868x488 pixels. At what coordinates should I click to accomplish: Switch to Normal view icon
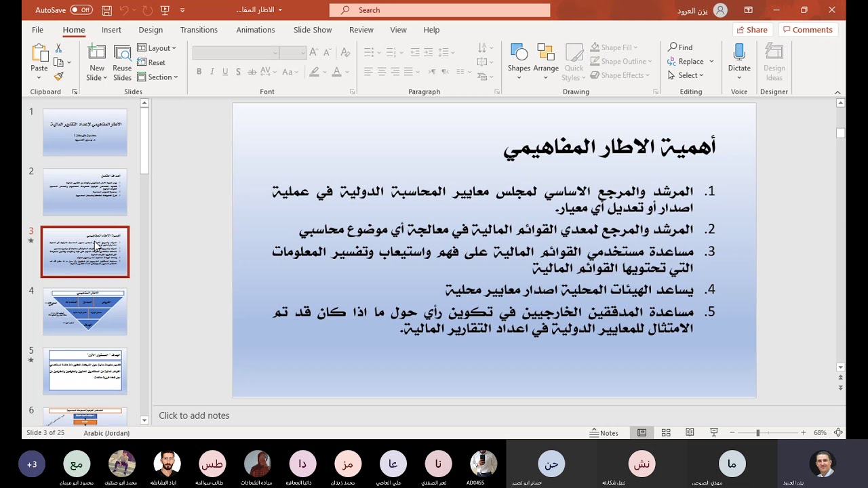[642, 432]
